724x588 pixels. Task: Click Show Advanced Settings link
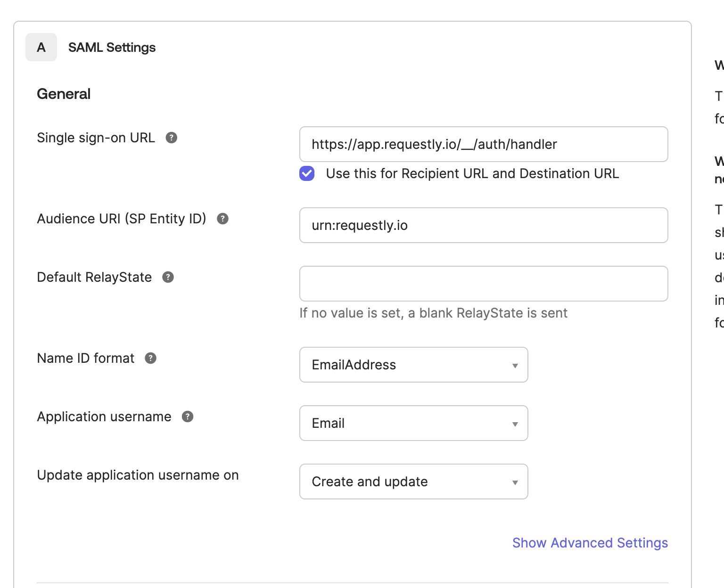click(590, 543)
